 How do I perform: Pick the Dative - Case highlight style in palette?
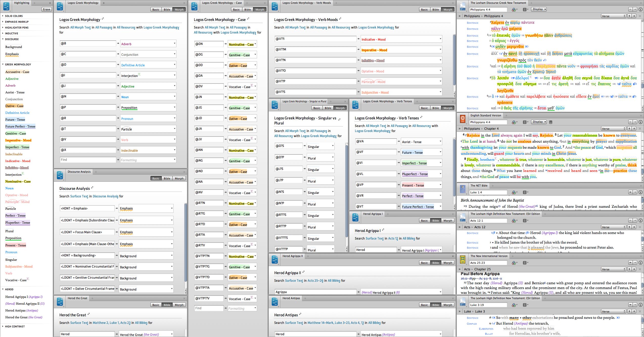(x=14, y=106)
